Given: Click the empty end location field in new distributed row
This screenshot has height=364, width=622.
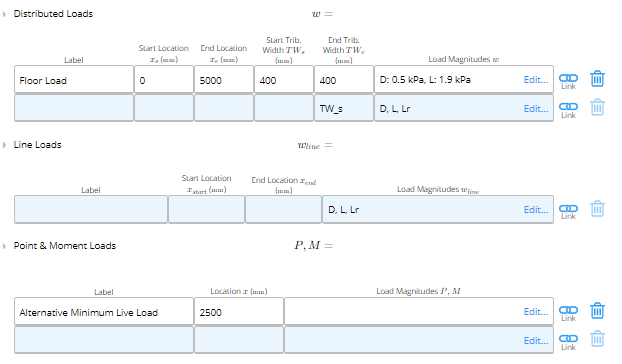Looking at the screenshot, I should pyautogui.click(x=224, y=108).
